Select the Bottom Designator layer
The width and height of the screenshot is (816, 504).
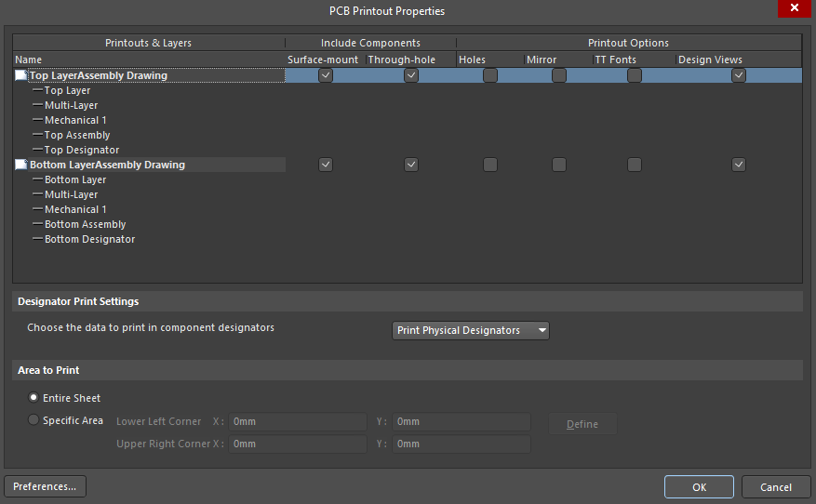89,239
